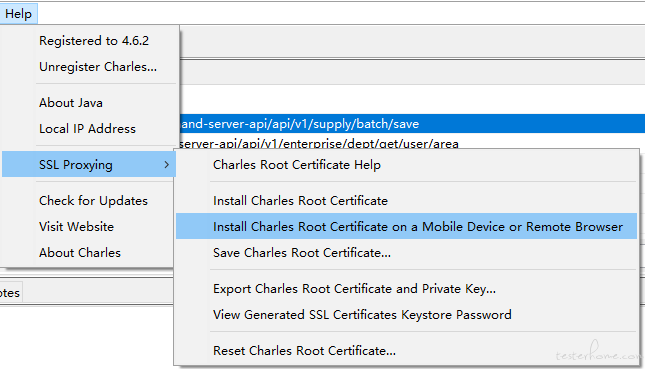Image resolution: width=645 pixels, height=369 pixels.
Task: Select Reset Charles Root Certificate...
Action: [304, 350]
